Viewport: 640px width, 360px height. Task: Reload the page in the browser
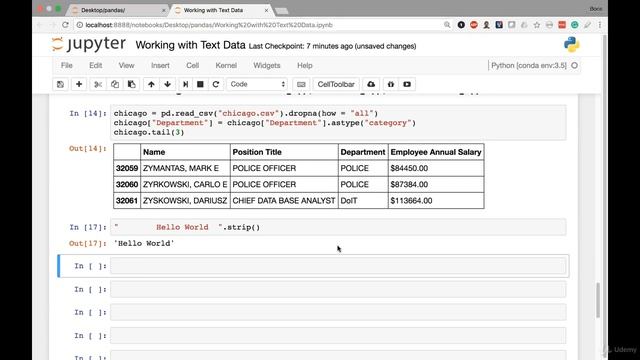(65, 25)
